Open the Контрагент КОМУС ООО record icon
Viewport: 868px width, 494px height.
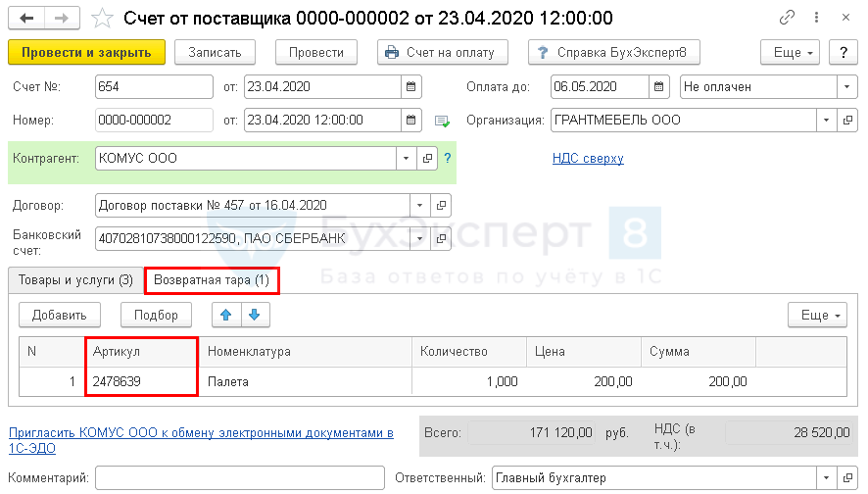[x=428, y=158]
